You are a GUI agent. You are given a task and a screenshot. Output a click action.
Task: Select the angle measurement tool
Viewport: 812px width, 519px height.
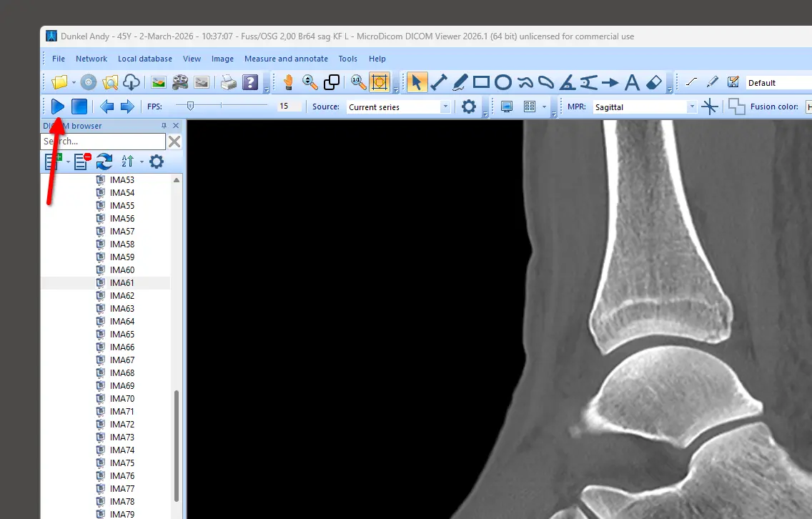[x=567, y=82]
